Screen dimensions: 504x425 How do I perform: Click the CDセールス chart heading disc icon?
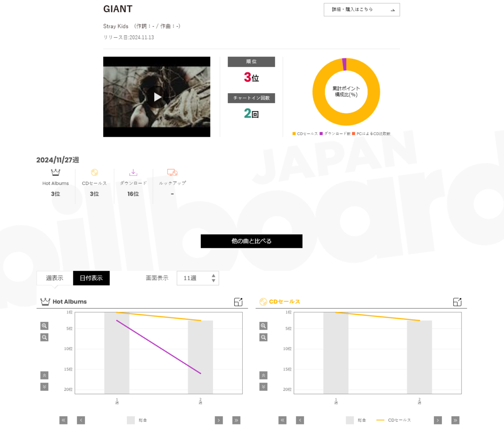(263, 302)
